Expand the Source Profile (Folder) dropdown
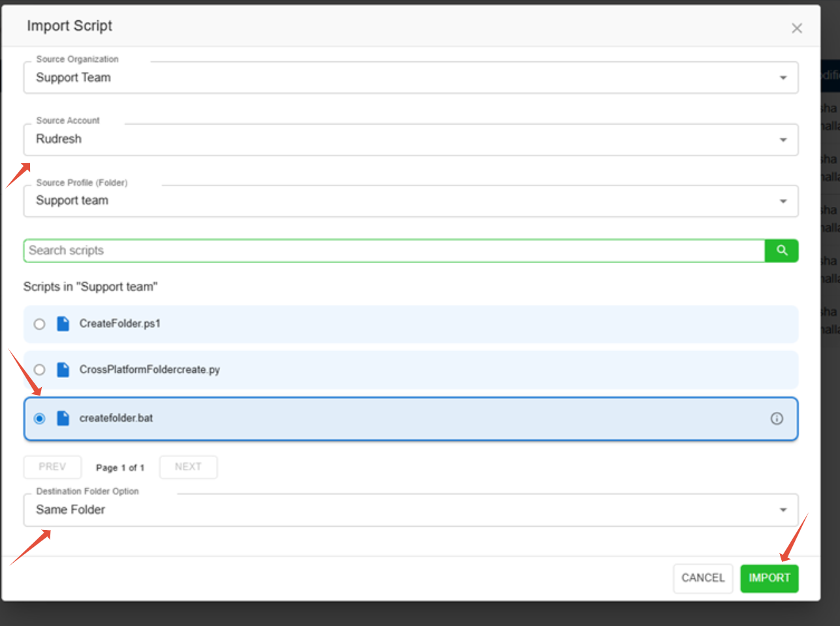840x626 pixels. (783, 201)
